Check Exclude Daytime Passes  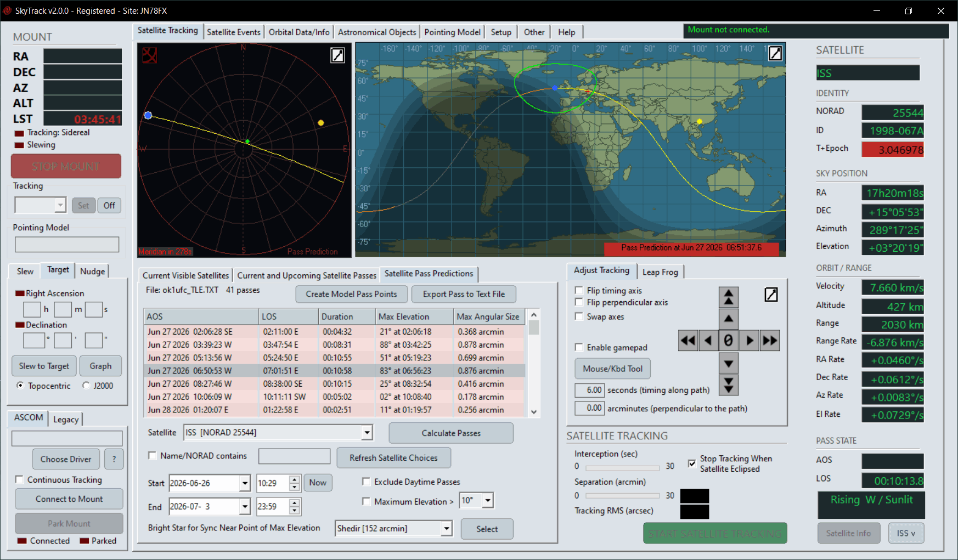[x=366, y=482]
